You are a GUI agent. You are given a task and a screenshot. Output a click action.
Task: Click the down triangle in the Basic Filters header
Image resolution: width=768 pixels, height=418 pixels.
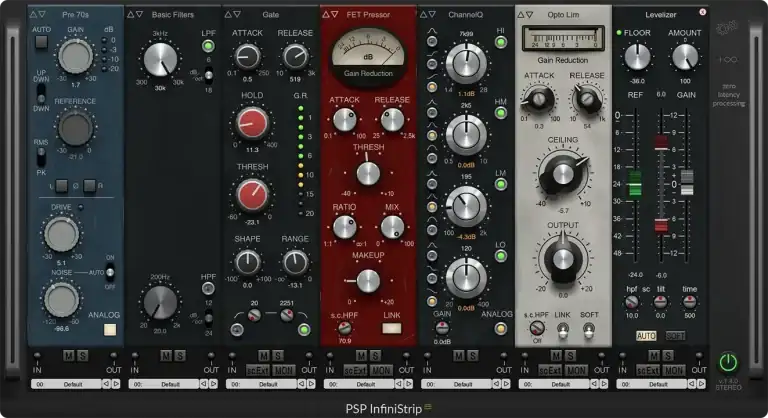point(140,15)
